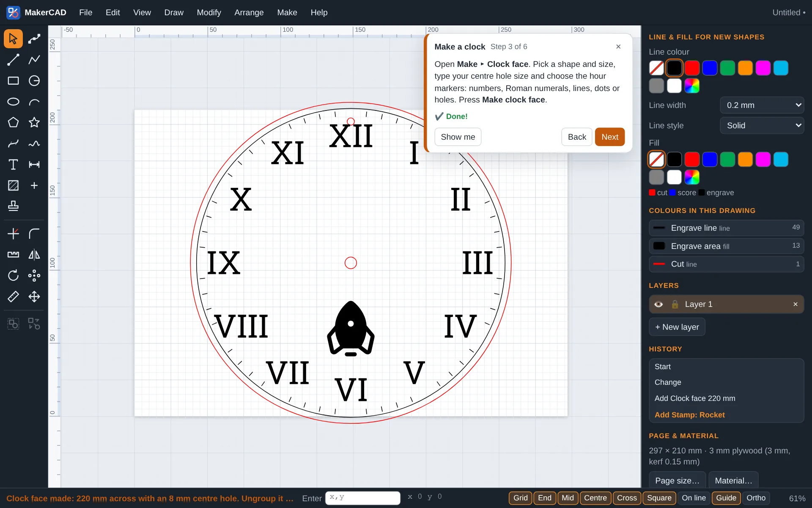812x508 pixels.
Task: Select the Ellipse tool
Action: coord(13,102)
